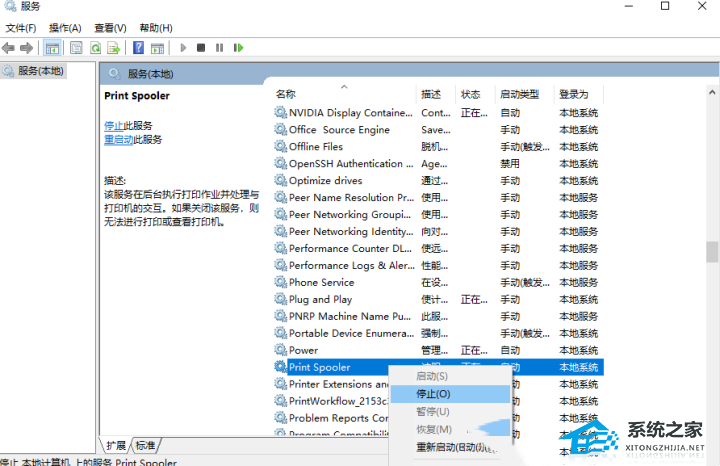Click the Pause service toolbar icon

220,47
